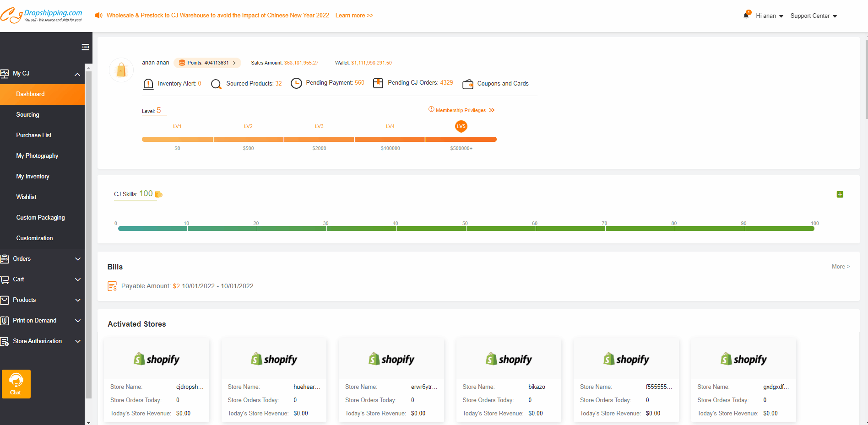868x425 pixels.
Task: Open the Membership Privileges link
Action: click(x=461, y=110)
